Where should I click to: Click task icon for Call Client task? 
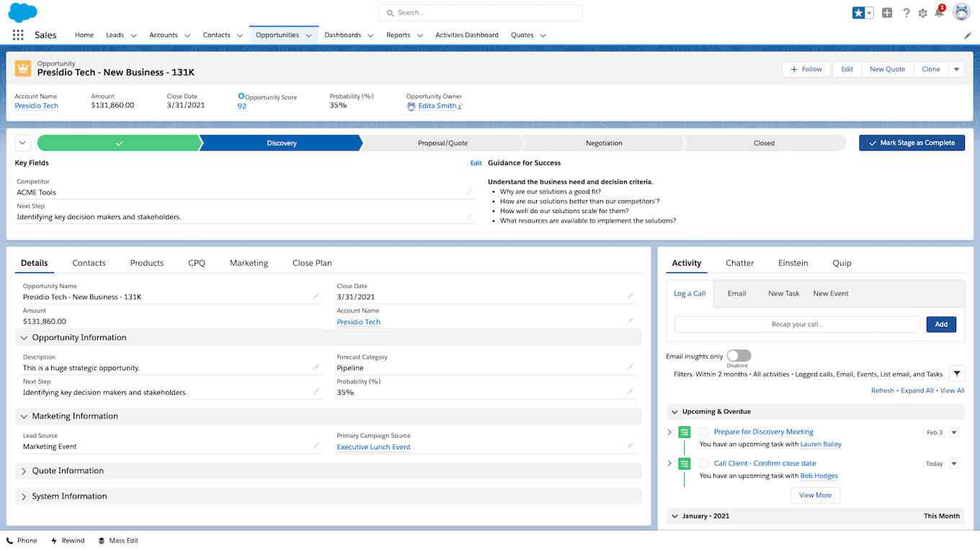pyautogui.click(x=685, y=464)
